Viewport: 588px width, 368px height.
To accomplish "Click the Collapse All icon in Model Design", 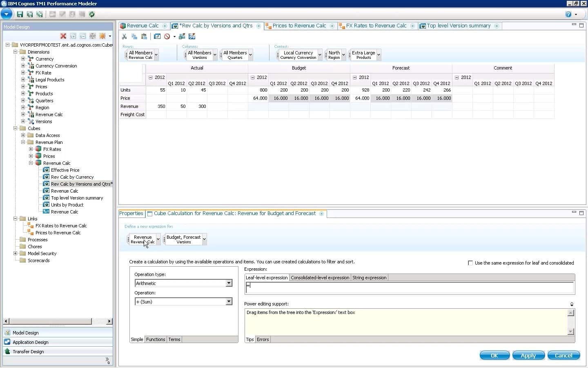I will pos(83,36).
